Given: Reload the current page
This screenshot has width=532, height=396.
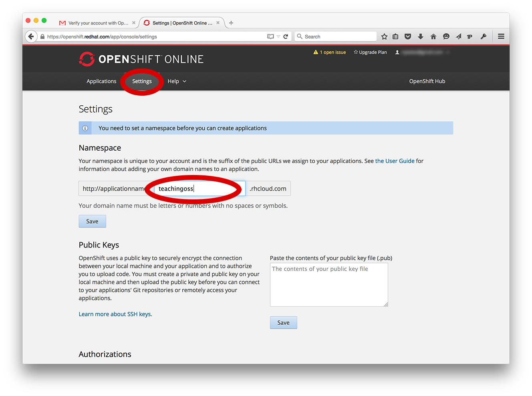Looking at the screenshot, I should (286, 36).
